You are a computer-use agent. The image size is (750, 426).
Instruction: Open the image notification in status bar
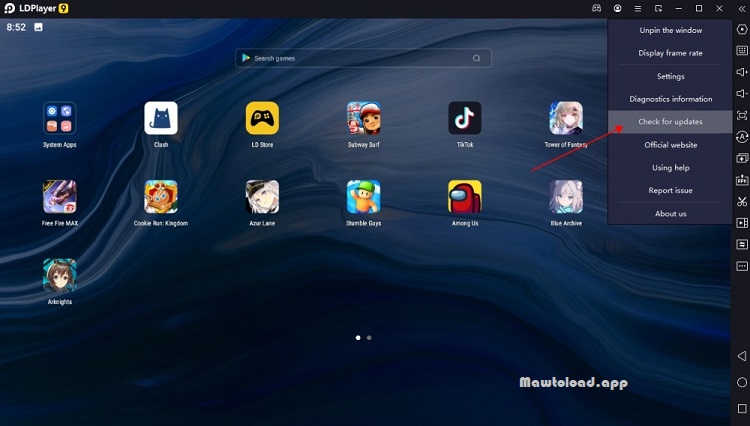pos(38,27)
